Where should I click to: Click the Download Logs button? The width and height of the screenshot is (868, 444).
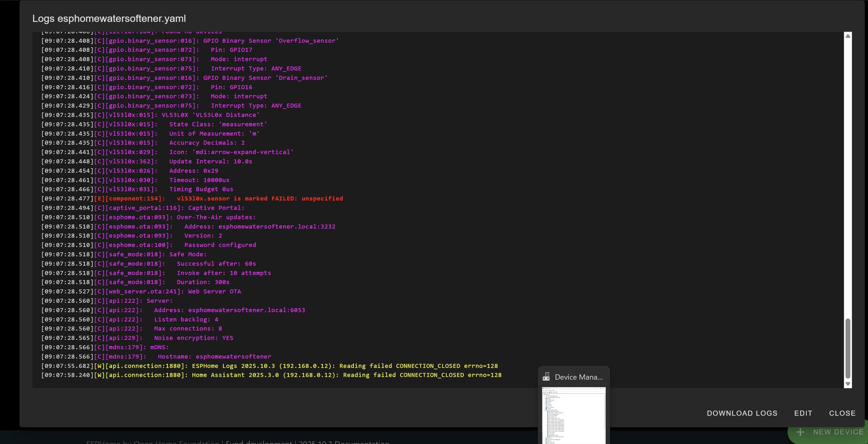(742, 413)
